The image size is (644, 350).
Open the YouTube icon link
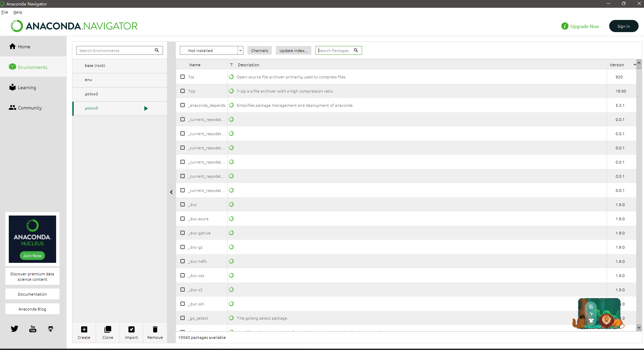[x=33, y=329]
